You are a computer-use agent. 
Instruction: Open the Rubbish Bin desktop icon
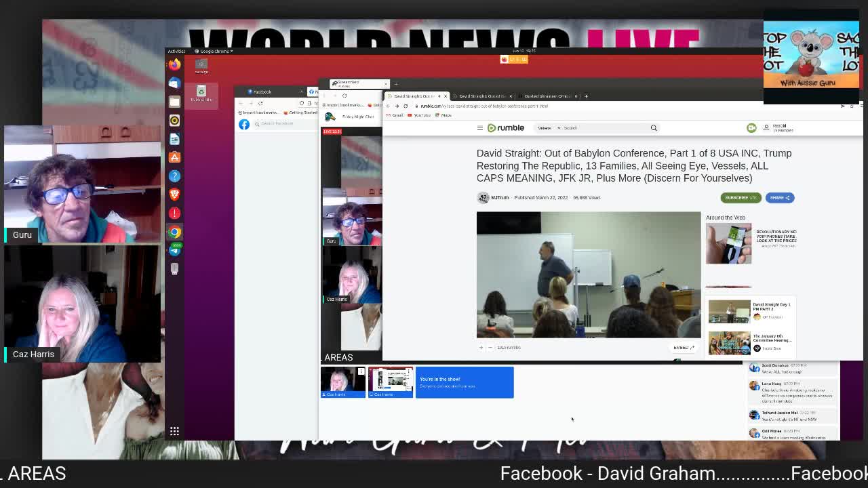coord(201,94)
